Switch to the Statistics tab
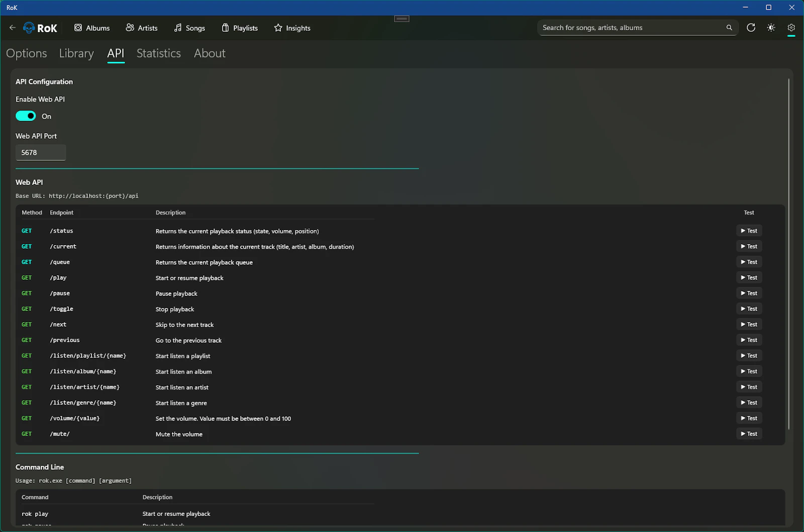This screenshot has height=532, width=804. tap(159, 53)
